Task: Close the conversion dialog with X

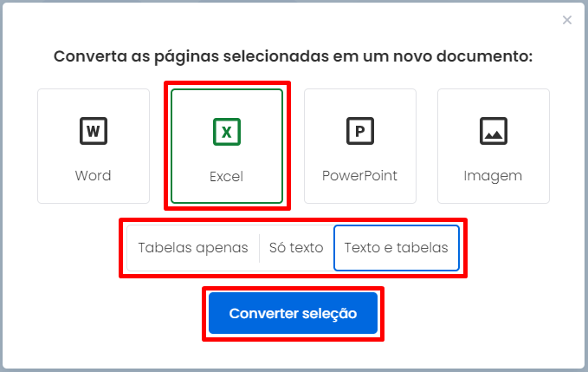Action: tap(567, 20)
